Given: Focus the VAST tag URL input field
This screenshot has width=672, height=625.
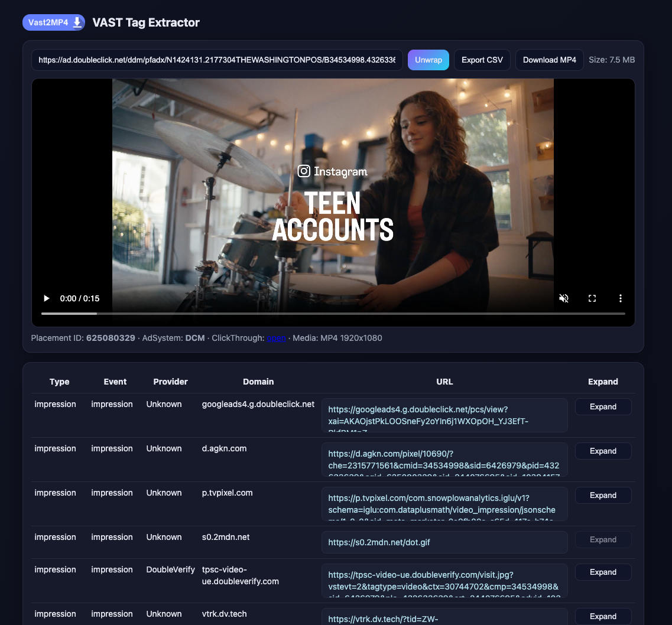Looking at the screenshot, I should [x=217, y=60].
